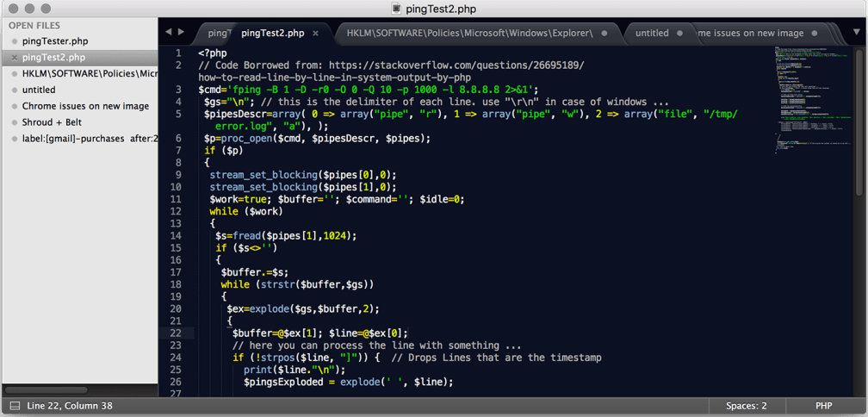The image size is (868, 417).
Task: Click unsaved dot on issues on new image tab
Action: click(x=816, y=34)
